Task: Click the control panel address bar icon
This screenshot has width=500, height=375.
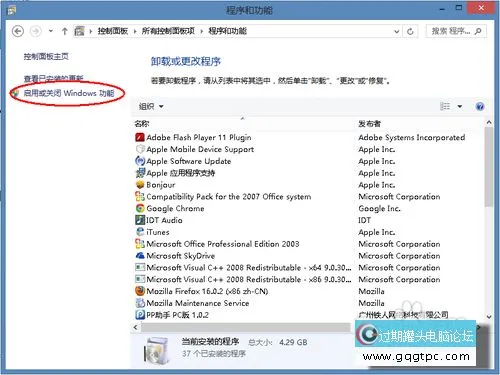Action: [79, 31]
